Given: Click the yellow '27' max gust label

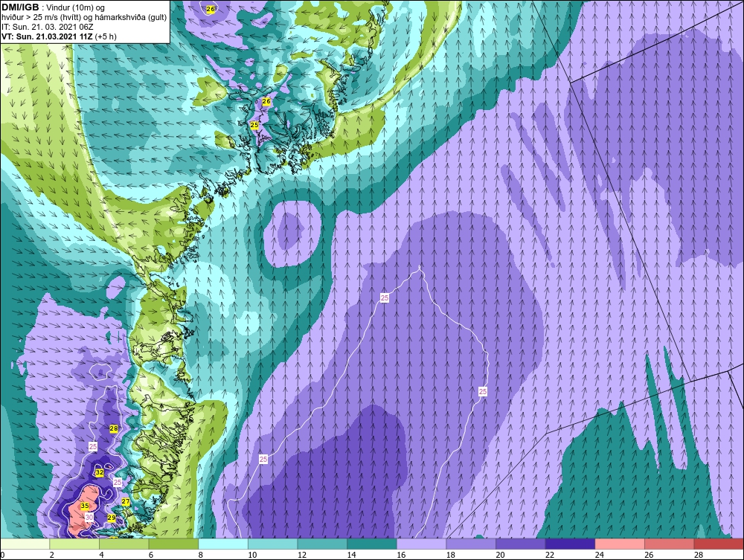Looking at the screenshot, I should 125,502.
